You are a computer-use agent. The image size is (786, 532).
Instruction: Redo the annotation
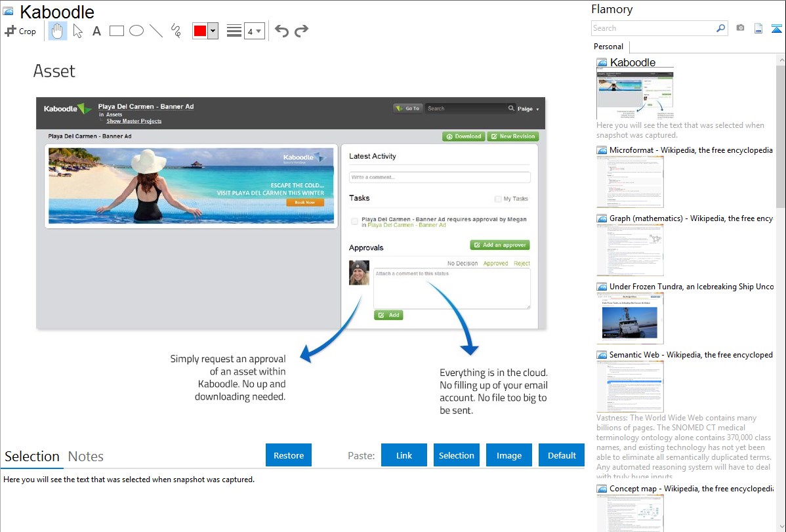(x=301, y=31)
